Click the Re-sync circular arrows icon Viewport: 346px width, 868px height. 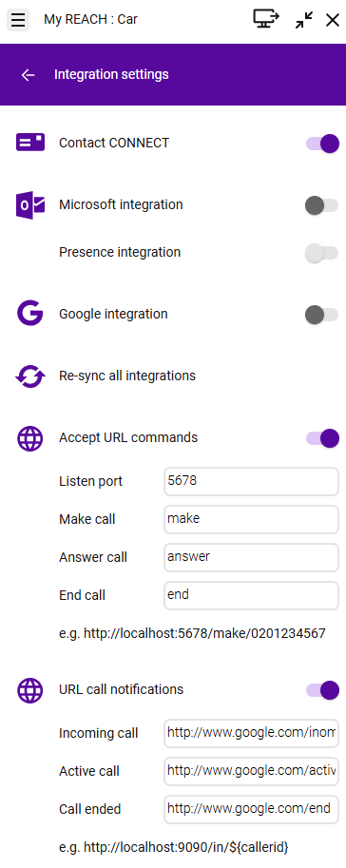29,376
